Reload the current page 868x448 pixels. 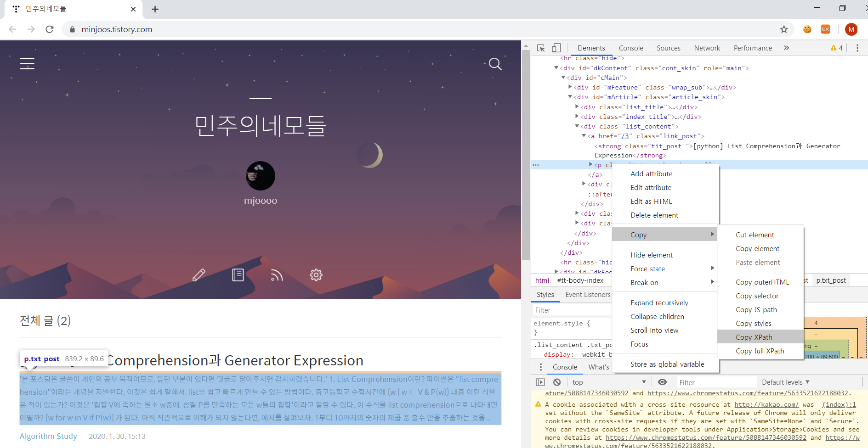click(x=50, y=29)
